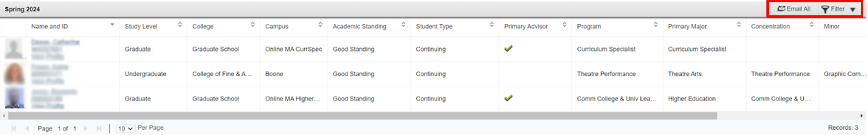Screen dimensions: 868x135
Task: Open second student's photo thumbnail
Action: [x=14, y=74]
